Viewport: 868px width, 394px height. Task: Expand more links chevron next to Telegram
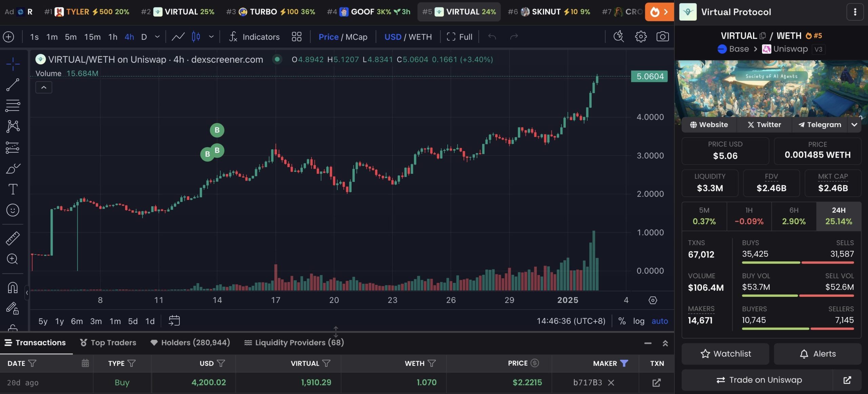854,125
